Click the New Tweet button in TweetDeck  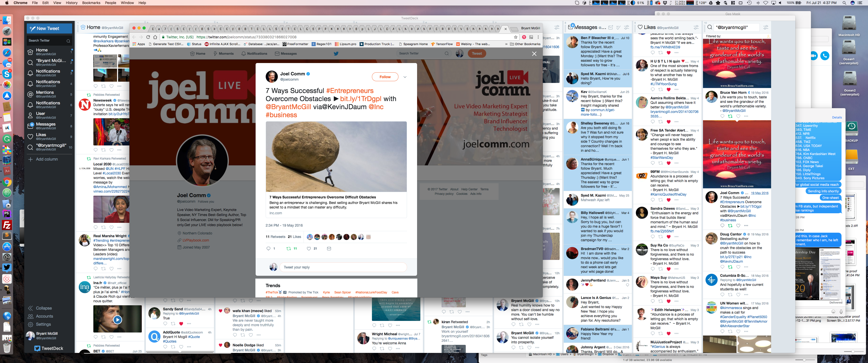(x=49, y=29)
